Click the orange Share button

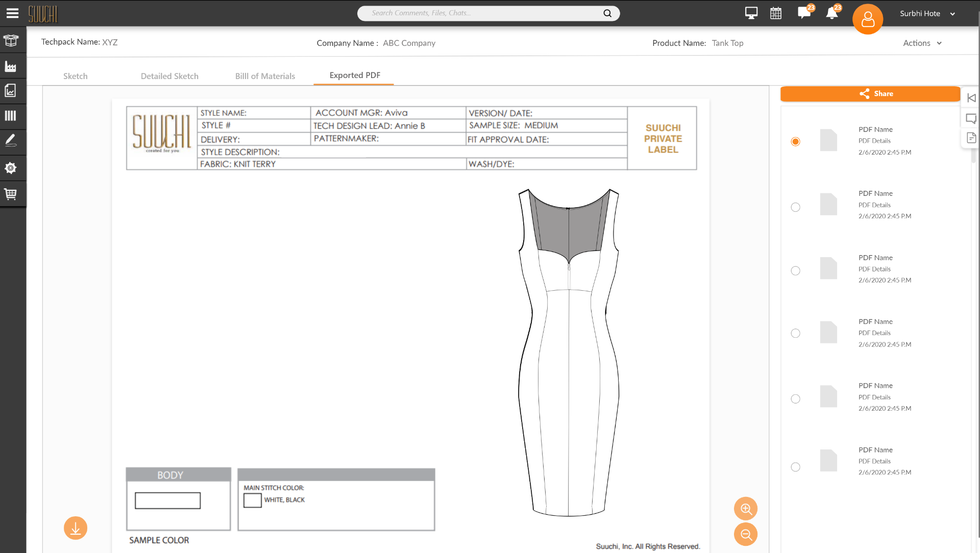click(870, 94)
